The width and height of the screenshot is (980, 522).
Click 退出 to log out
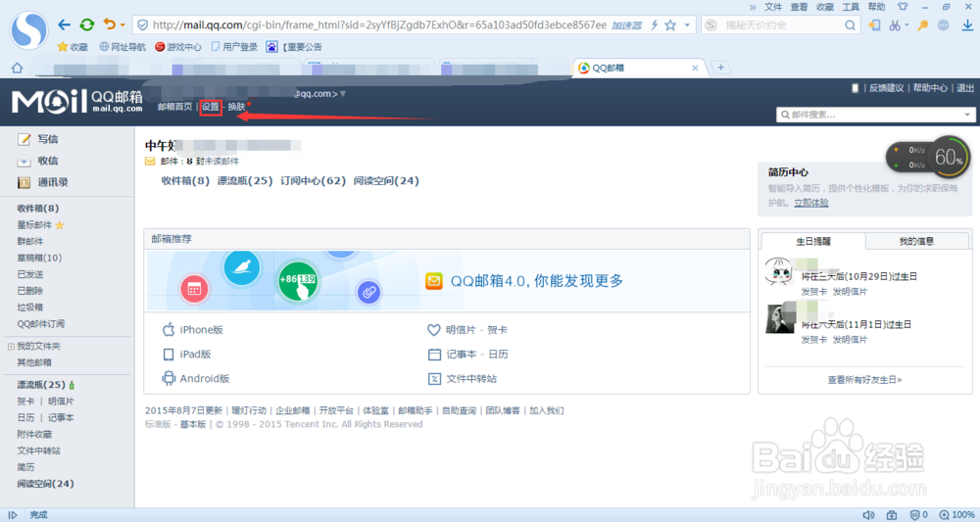(965, 88)
